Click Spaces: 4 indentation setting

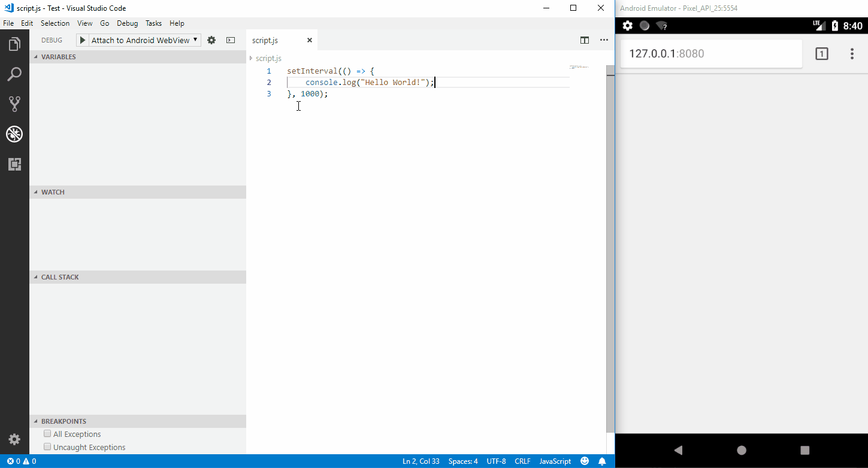click(463, 461)
